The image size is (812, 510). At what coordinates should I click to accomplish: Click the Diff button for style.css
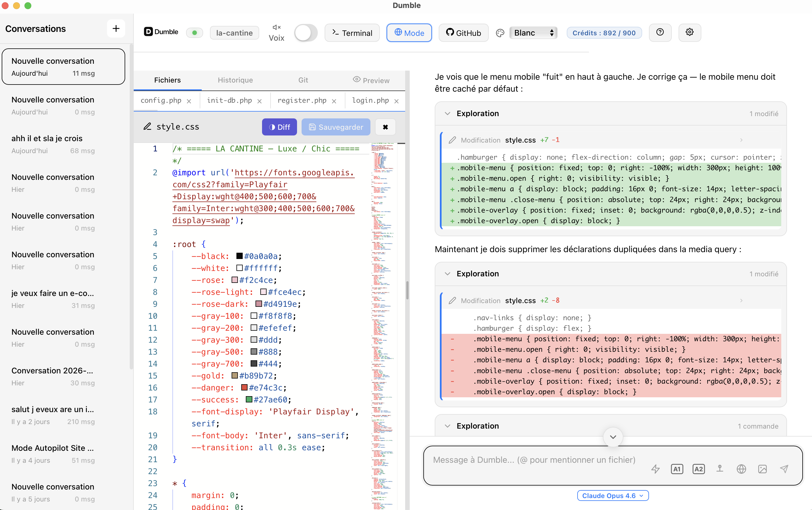279,127
